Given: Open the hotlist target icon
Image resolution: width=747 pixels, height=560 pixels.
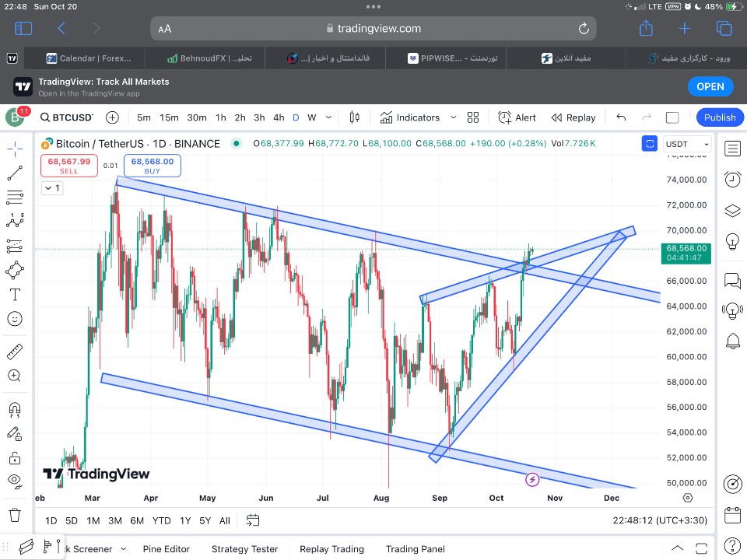Looking at the screenshot, I should pos(732,485).
